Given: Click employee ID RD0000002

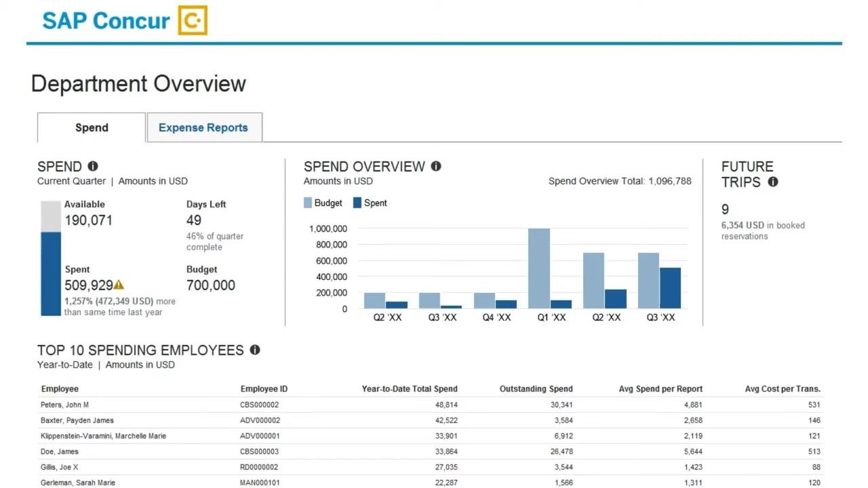Looking at the screenshot, I should tap(260, 467).
